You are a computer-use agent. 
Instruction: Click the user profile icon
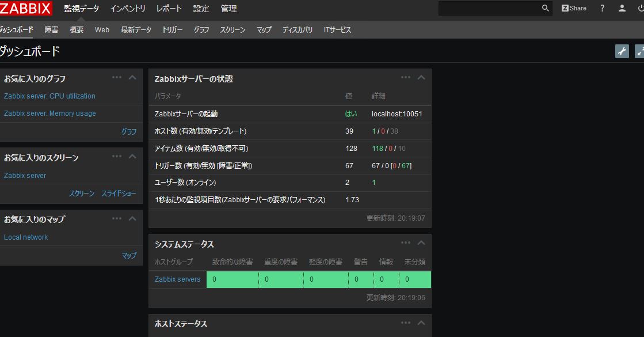(x=622, y=8)
